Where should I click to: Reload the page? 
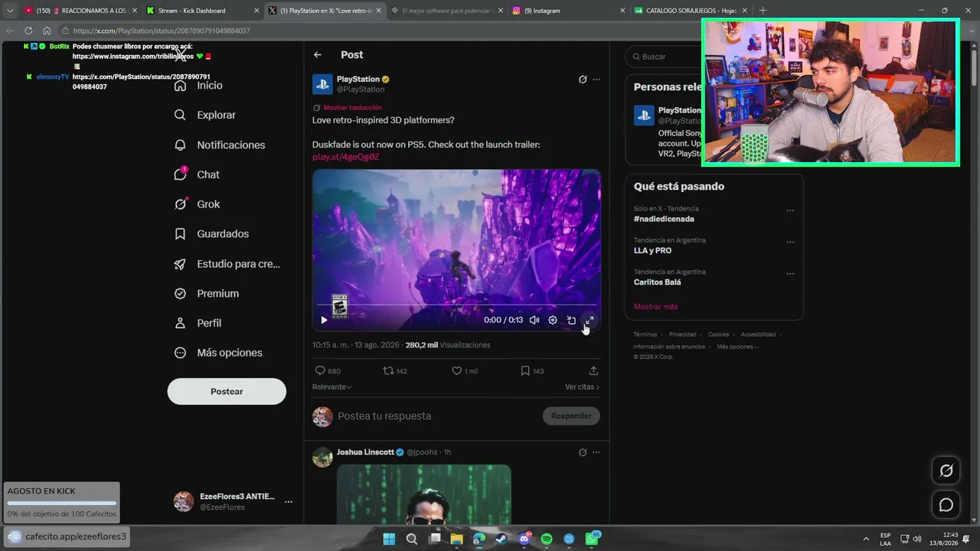28,31
